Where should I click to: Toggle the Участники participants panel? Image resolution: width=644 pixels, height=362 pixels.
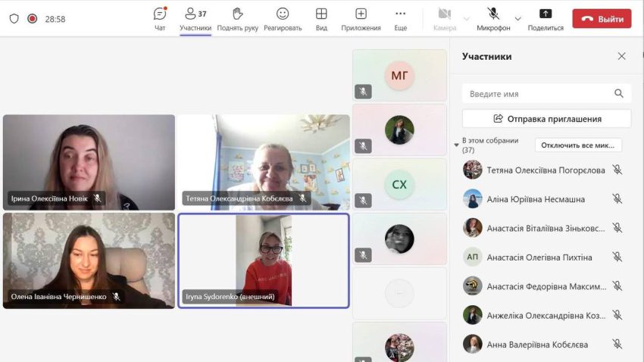click(x=195, y=19)
